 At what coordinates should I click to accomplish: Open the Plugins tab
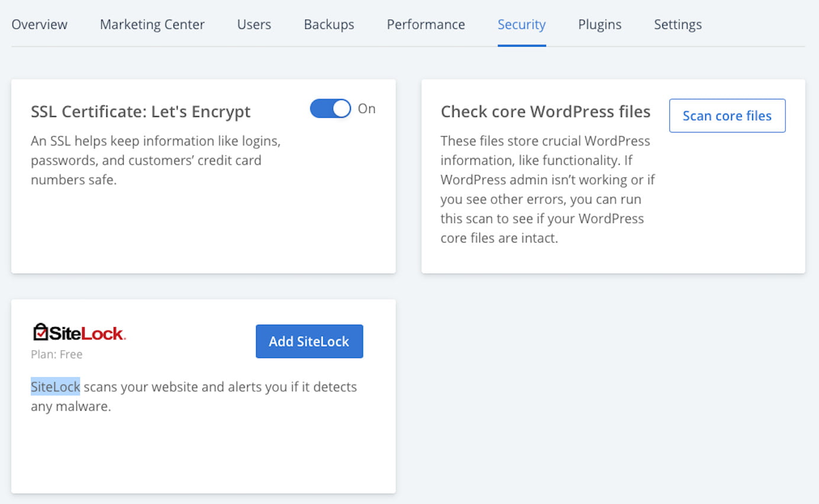600,24
